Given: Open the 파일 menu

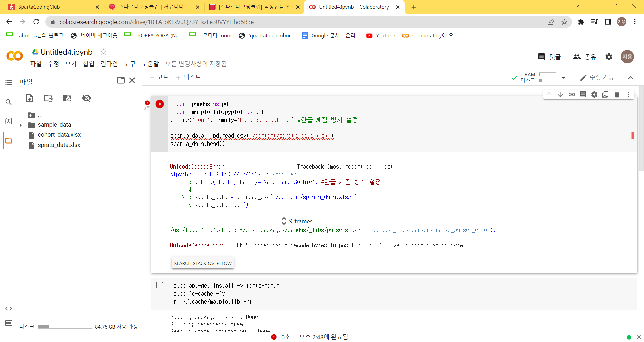Looking at the screenshot, I should pyautogui.click(x=36, y=64).
